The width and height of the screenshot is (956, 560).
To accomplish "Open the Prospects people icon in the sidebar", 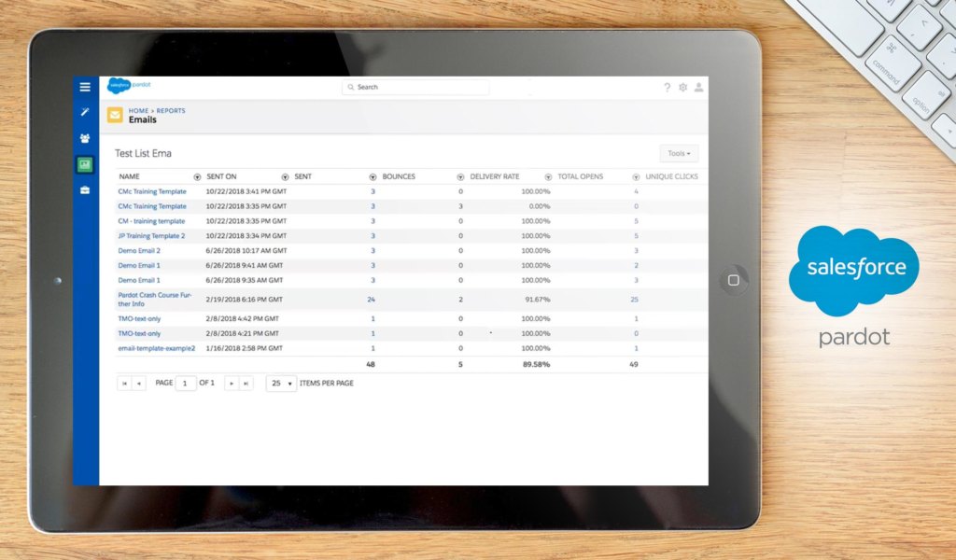I will pyautogui.click(x=85, y=138).
